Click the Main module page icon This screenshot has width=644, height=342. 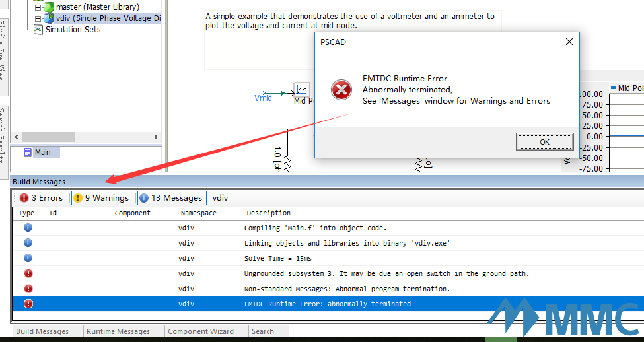click(28, 153)
